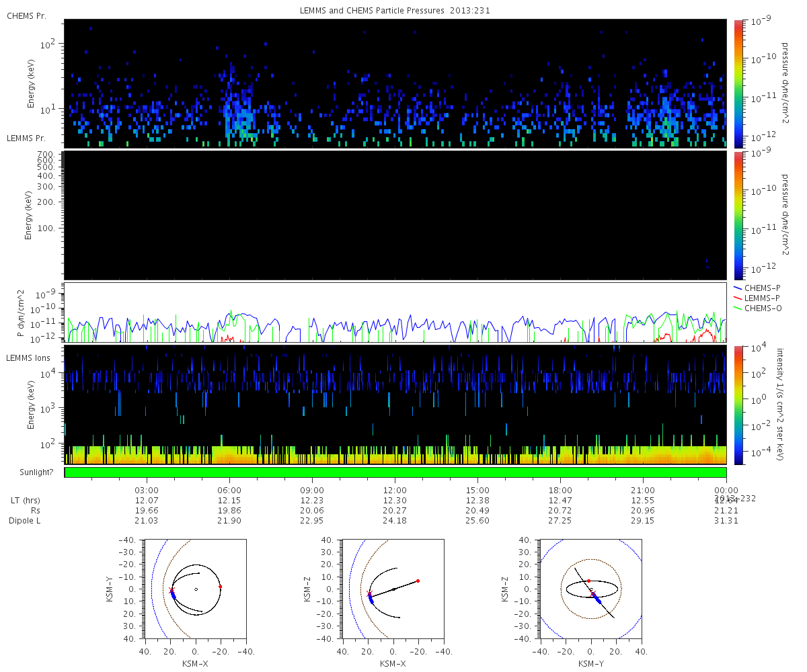Click the CHEMS-O green legend entry
Screen dimensions: 807x672
click(762, 308)
